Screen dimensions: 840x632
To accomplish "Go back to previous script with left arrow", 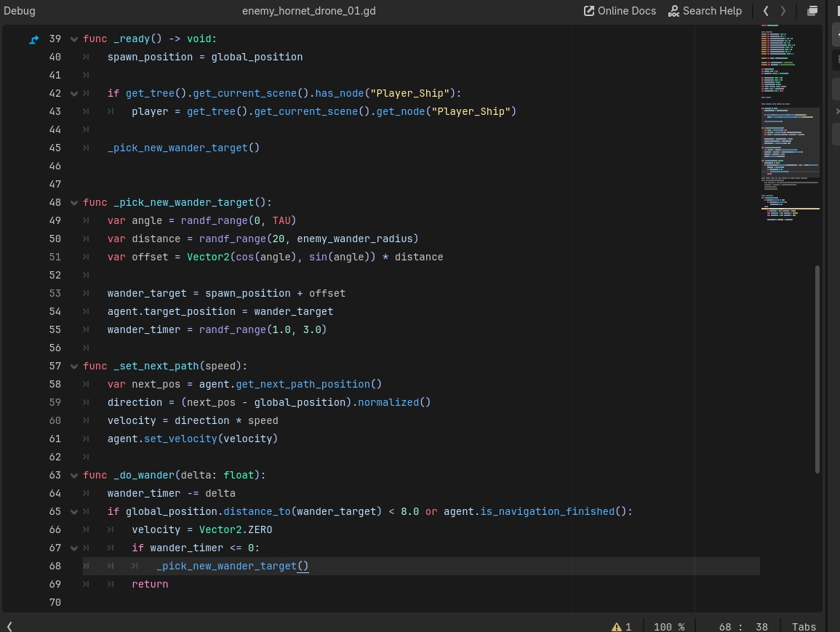I will (766, 11).
